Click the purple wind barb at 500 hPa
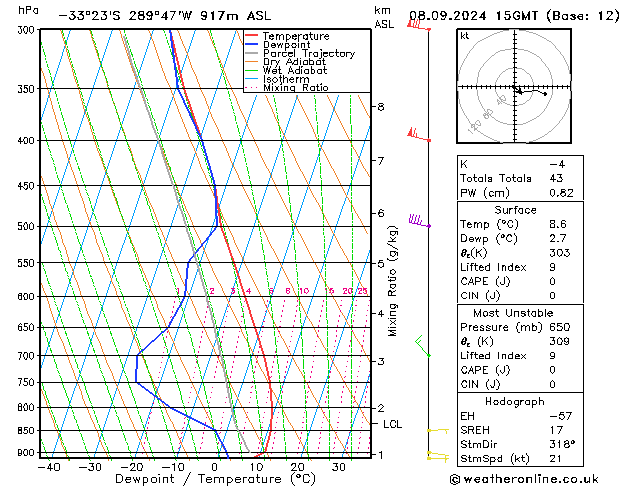The image size is (629, 486). tap(420, 221)
